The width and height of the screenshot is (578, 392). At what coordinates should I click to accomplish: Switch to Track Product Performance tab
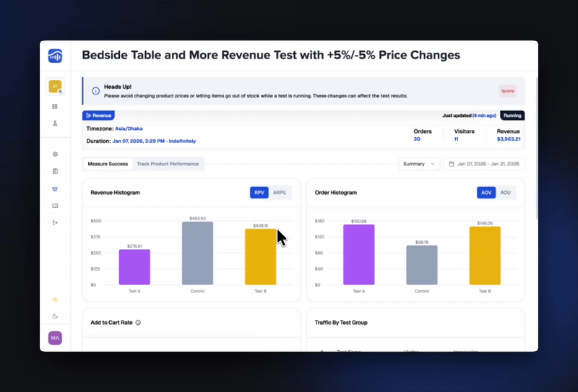pyautogui.click(x=168, y=164)
